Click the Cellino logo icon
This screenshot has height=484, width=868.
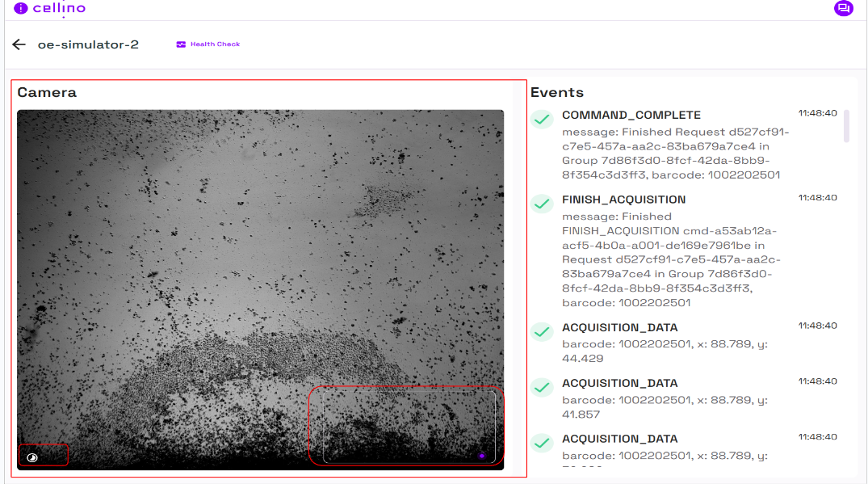pyautogui.click(x=21, y=9)
